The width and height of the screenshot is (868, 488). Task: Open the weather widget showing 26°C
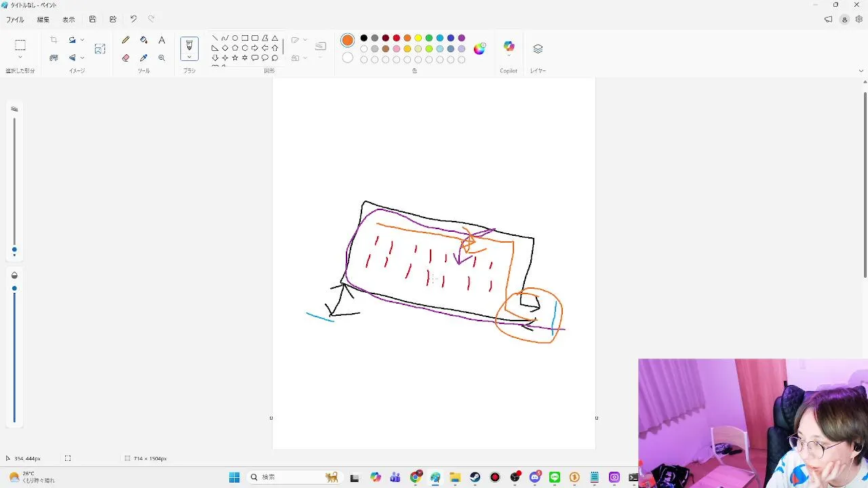[x=31, y=477]
